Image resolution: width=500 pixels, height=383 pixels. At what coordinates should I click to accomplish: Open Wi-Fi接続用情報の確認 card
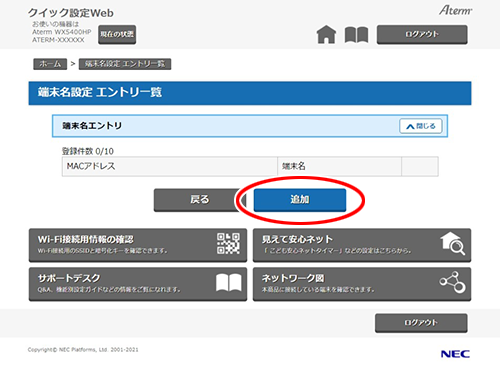pos(138,245)
